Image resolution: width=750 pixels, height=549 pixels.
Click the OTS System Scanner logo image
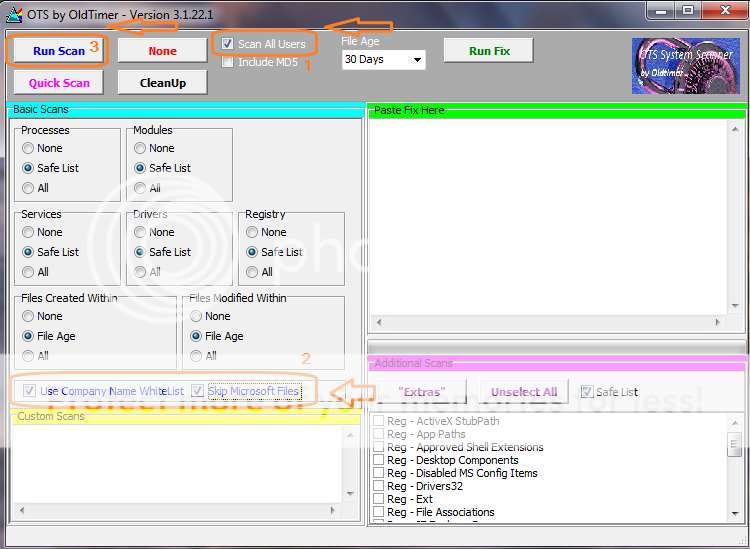pos(685,66)
